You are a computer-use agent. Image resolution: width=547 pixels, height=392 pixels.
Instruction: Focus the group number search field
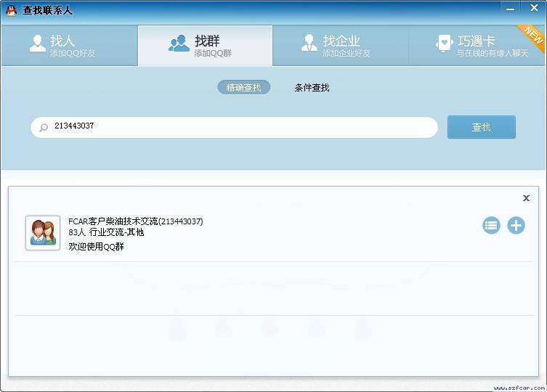[240, 127]
